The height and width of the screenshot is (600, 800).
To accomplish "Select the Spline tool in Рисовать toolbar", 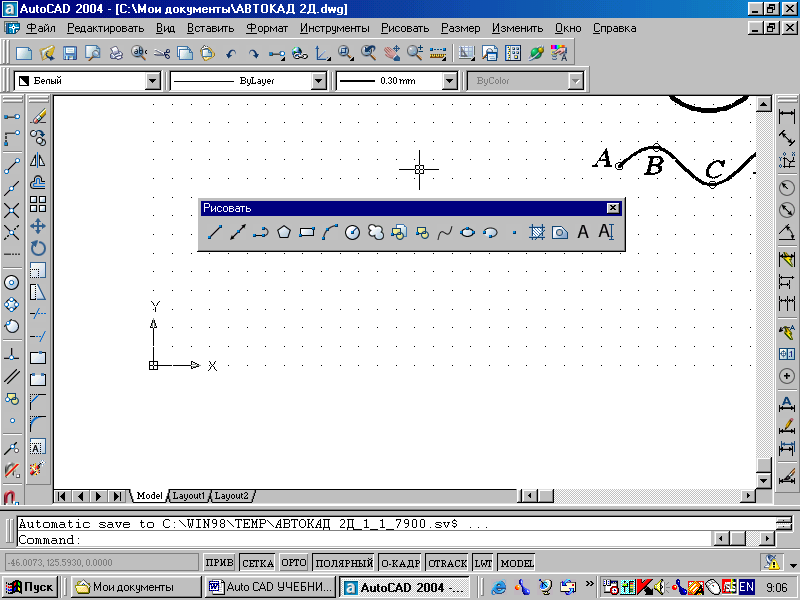I will tap(444, 233).
